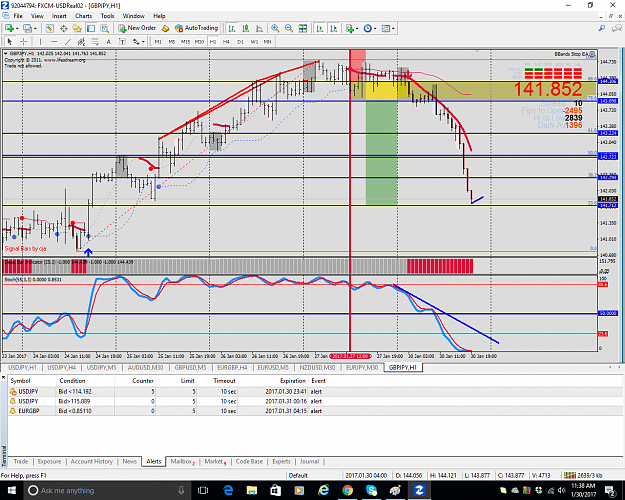Expand the Periods clock dropdown
The height and width of the screenshot is (500, 625).
point(375,29)
